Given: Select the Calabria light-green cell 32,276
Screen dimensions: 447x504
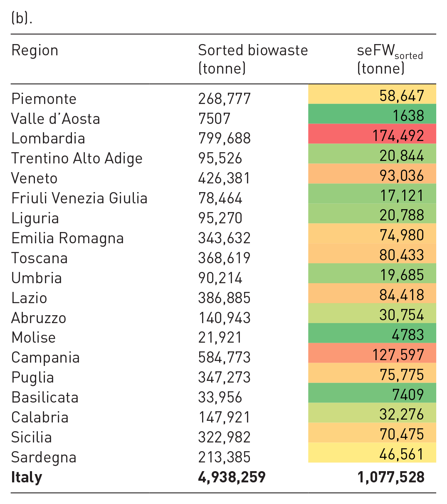Looking at the screenshot, I should (x=372, y=413).
